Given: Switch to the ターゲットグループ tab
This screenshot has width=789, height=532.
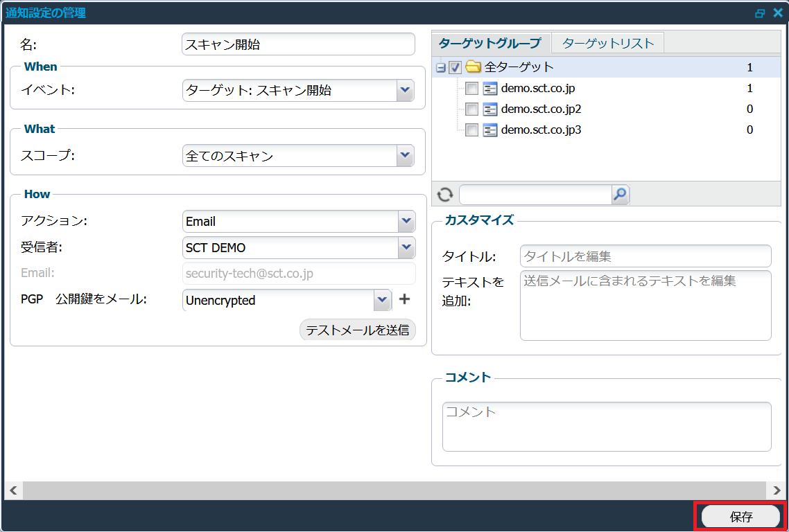Looking at the screenshot, I should [x=491, y=43].
